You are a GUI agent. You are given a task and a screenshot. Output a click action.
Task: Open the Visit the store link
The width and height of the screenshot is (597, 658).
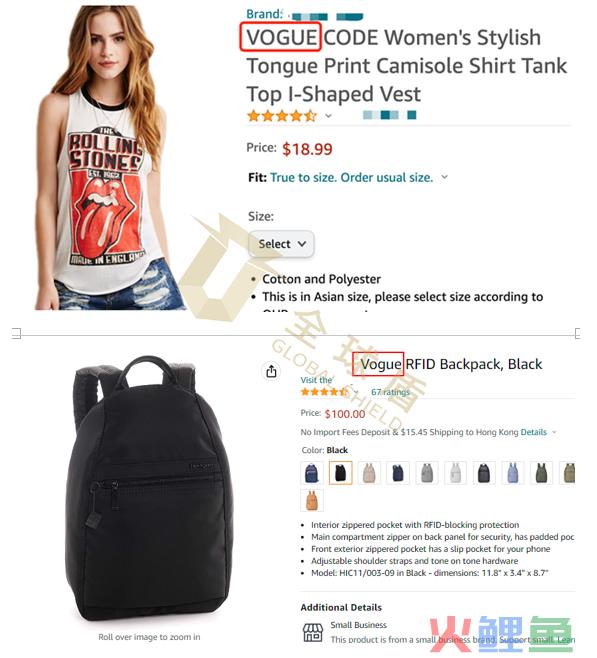click(316, 380)
